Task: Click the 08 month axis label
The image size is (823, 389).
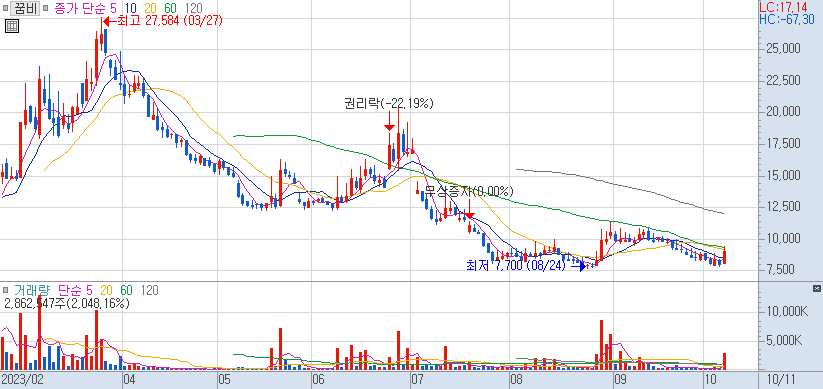Action: [x=516, y=380]
